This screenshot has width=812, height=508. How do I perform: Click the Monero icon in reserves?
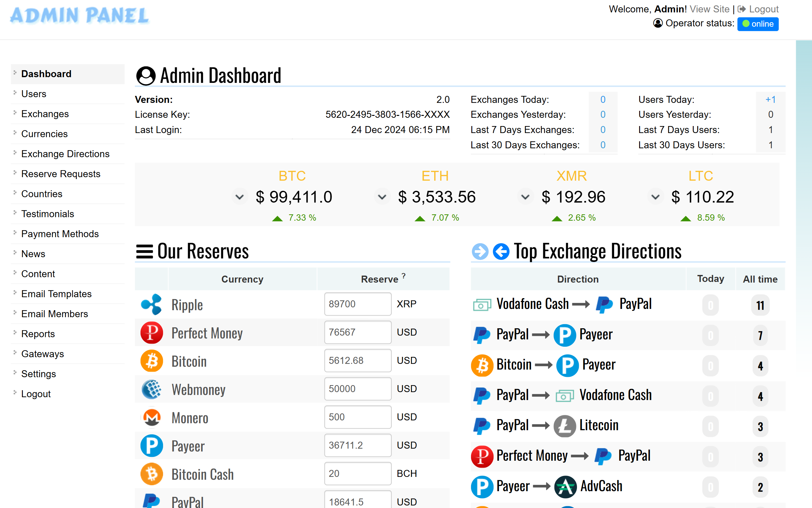[x=152, y=418]
